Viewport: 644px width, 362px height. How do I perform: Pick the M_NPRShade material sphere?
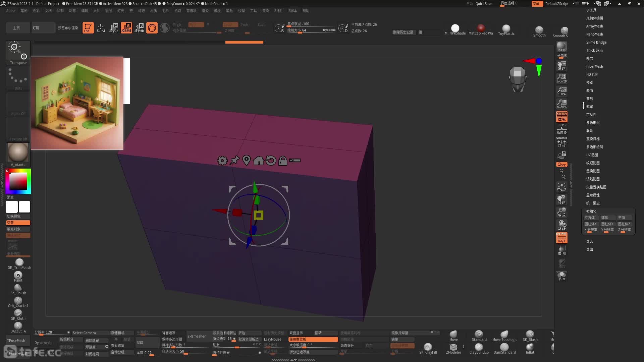(455, 29)
